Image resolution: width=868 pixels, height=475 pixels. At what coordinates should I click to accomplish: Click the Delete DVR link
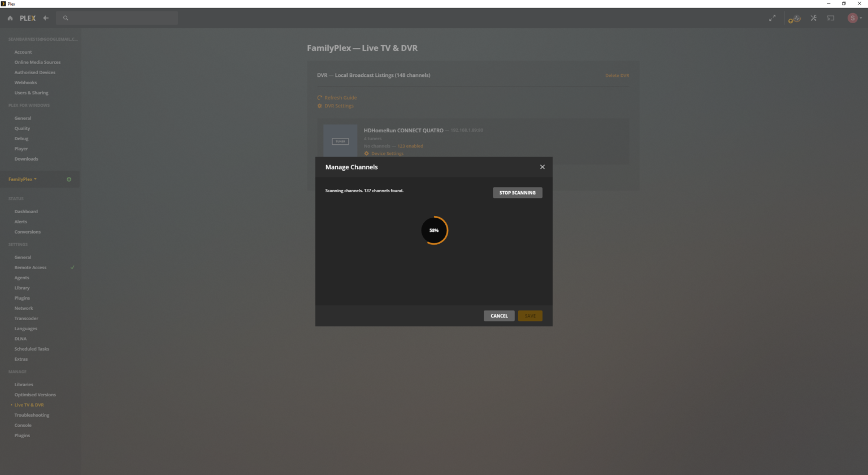pos(617,75)
